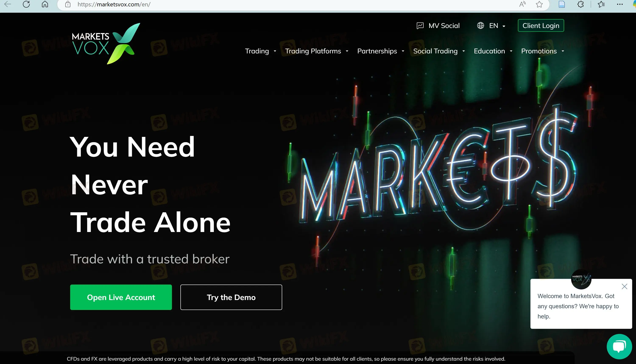Click the MarketsVox chat avatar
The height and width of the screenshot is (364, 636).
pyautogui.click(x=581, y=279)
